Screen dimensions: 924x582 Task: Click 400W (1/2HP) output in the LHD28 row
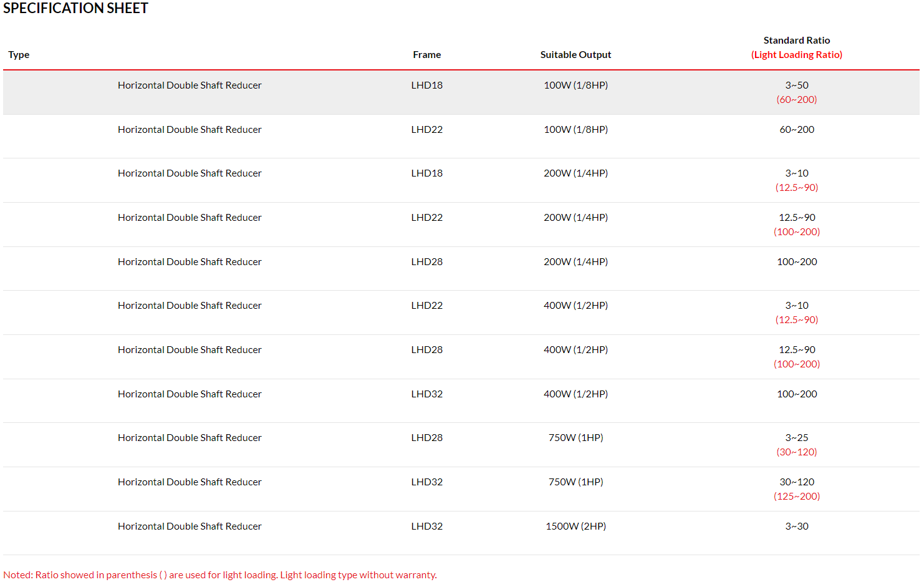pos(575,350)
